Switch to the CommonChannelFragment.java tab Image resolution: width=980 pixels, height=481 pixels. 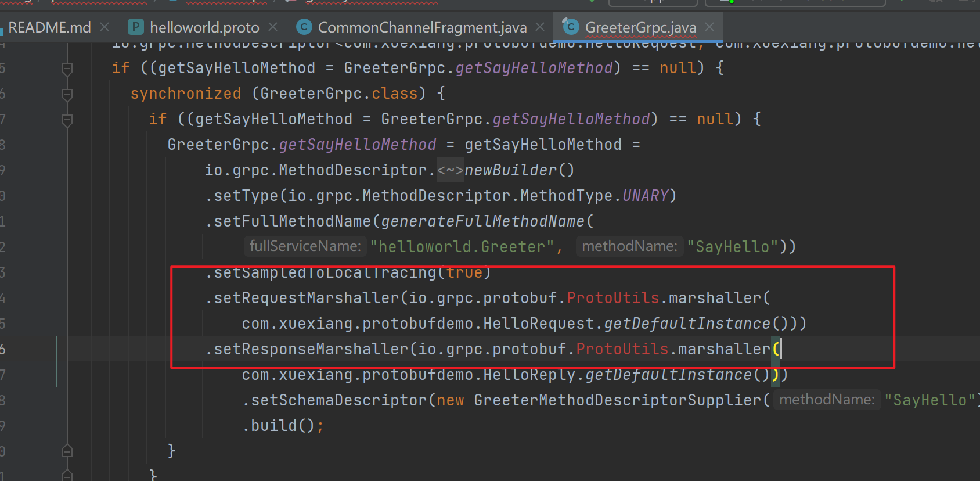(x=422, y=27)
